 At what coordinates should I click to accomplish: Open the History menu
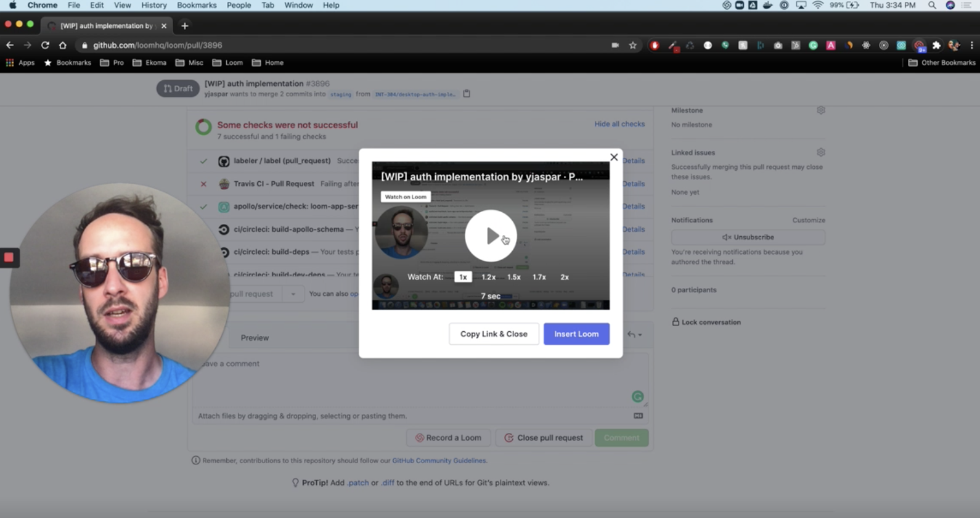[154, 5]
